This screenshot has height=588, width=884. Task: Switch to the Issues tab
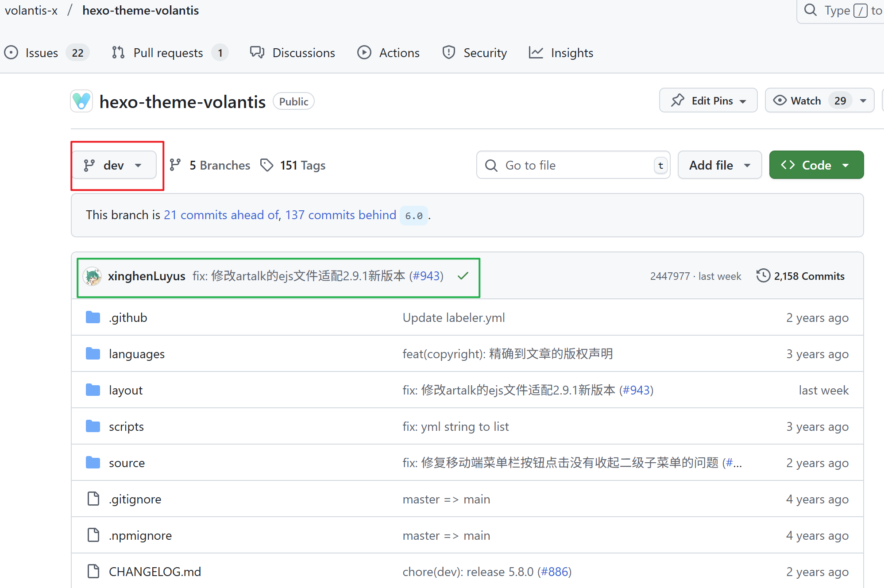(x=42, y=53)
